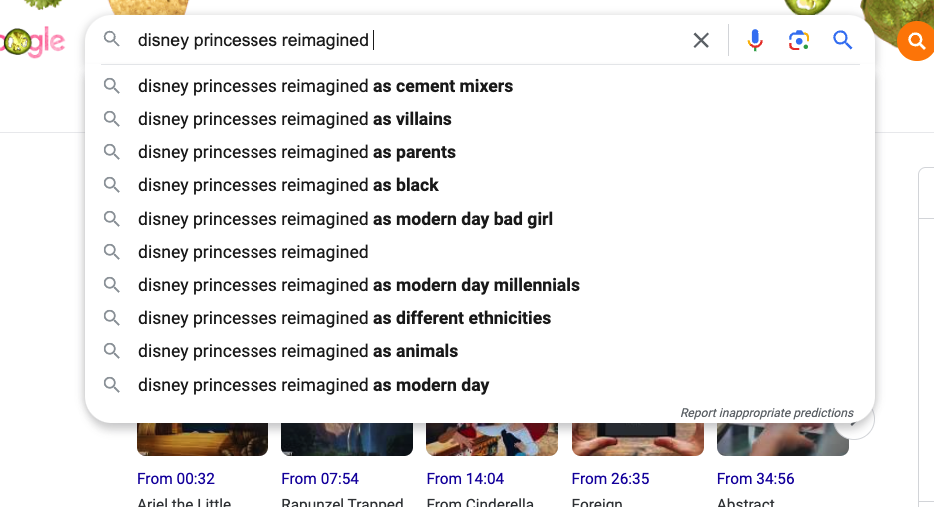Select "as modern day millennials" suggestion
934x507 pixels.
pyautogui.click(x=359, y=285)
